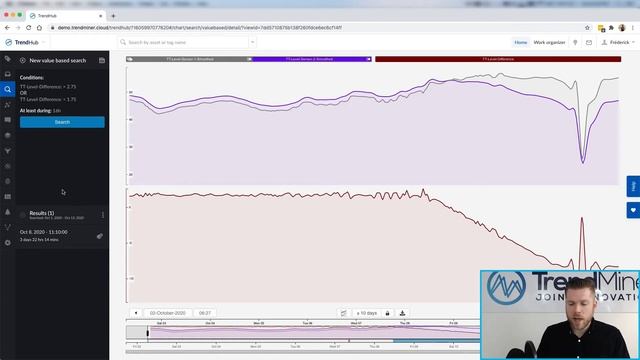Open the table grid icon in the sidebar

click(7, 197)
